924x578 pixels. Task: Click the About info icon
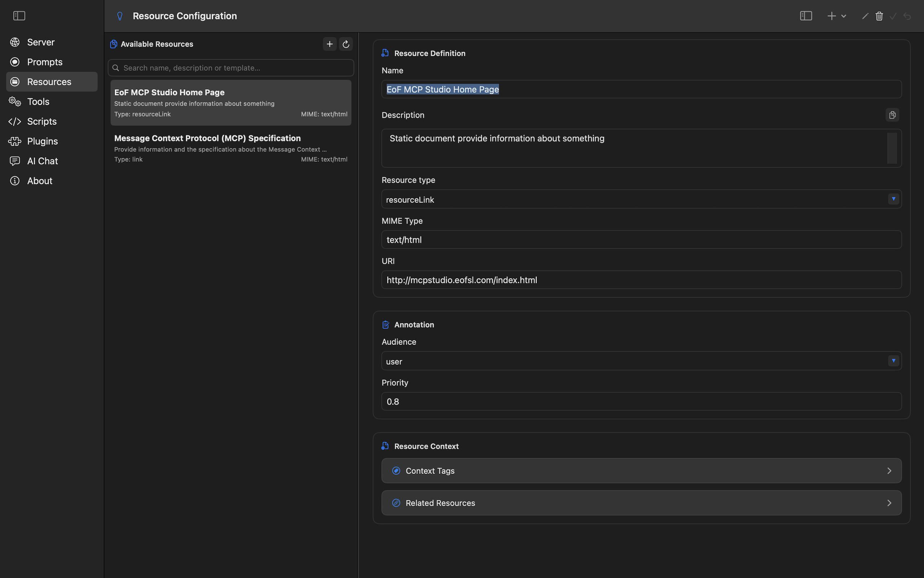[x=15, y=181]
